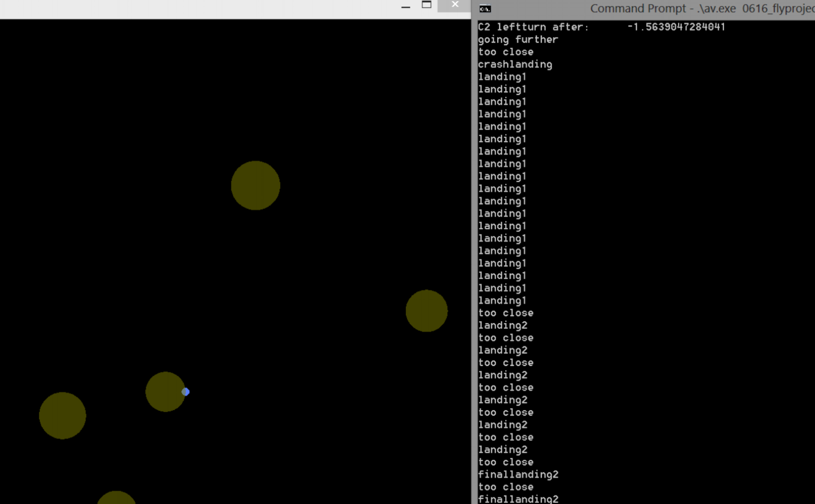The image size is (815, 504).
Task: Click the small blue dot beside the circle
Action: pyautogui.click(x=186, y=392)
